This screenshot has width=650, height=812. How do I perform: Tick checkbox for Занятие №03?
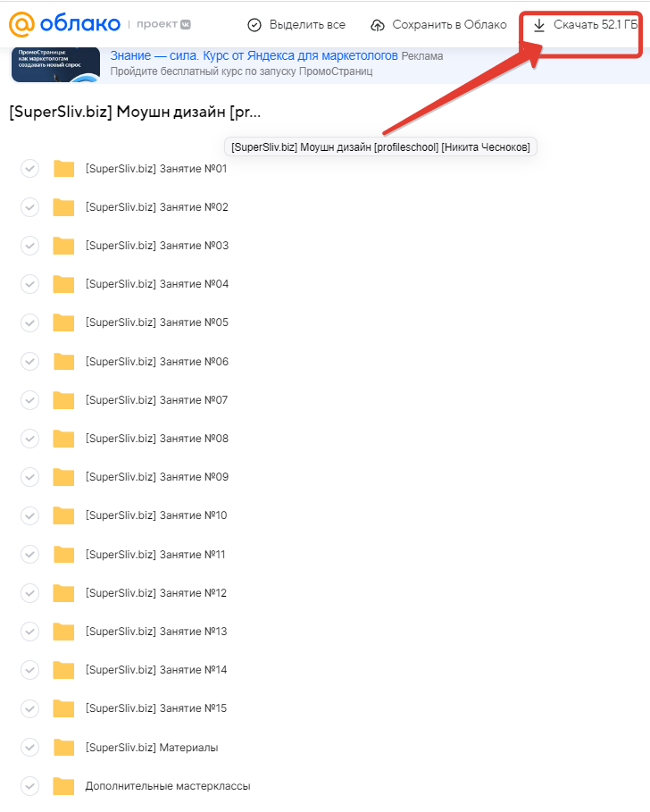[30, 246]
